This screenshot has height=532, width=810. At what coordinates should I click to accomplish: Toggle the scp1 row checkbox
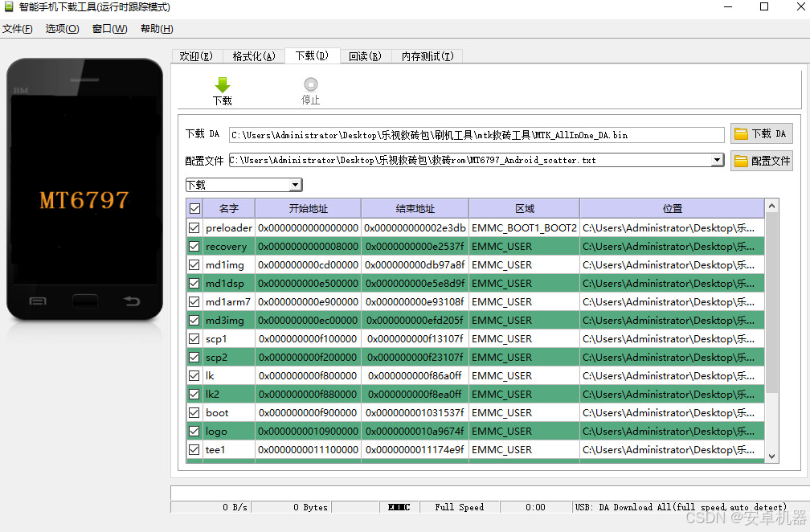194,339
